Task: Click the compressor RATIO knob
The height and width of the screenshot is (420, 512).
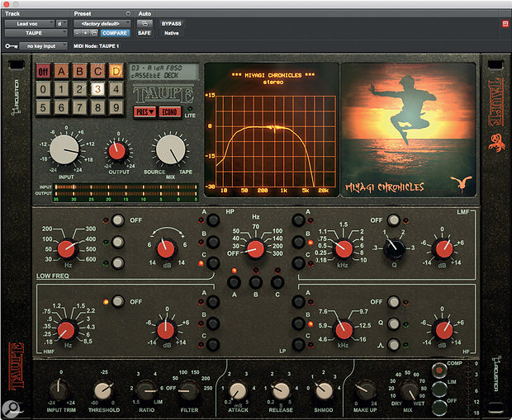Action: (x=147, y=390)
